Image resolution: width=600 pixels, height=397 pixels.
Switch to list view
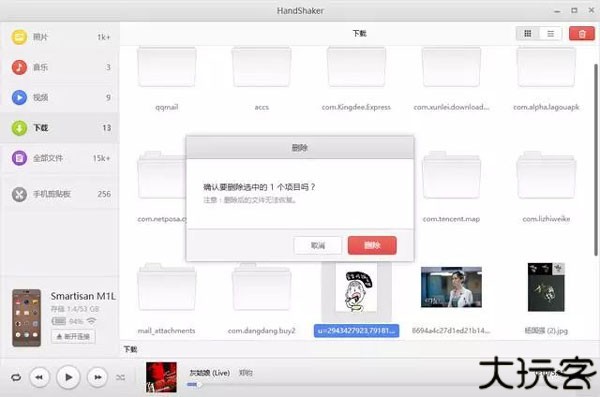point(550,34)
